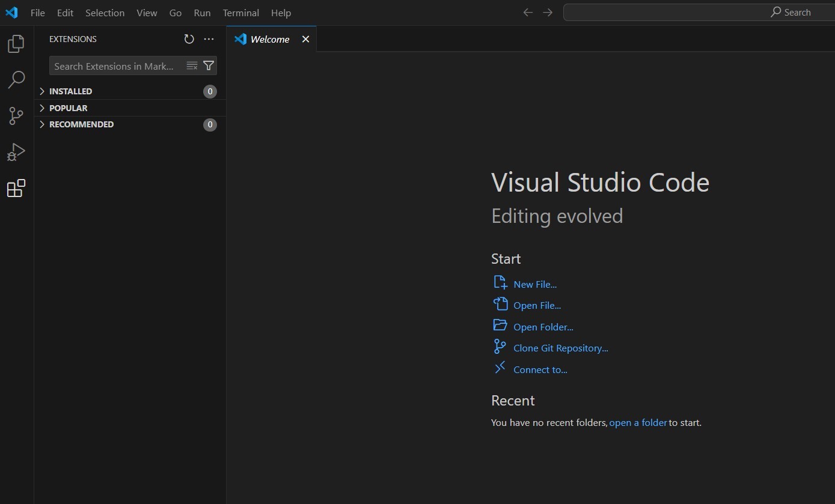Open the Explorer view in activity bar
The height and width of the screenshot is (504, 835).
point(16,43)
